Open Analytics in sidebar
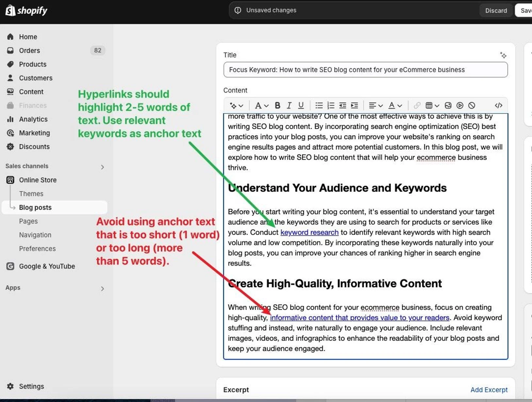This screenshot has width=532, height=402. (33, 119)
